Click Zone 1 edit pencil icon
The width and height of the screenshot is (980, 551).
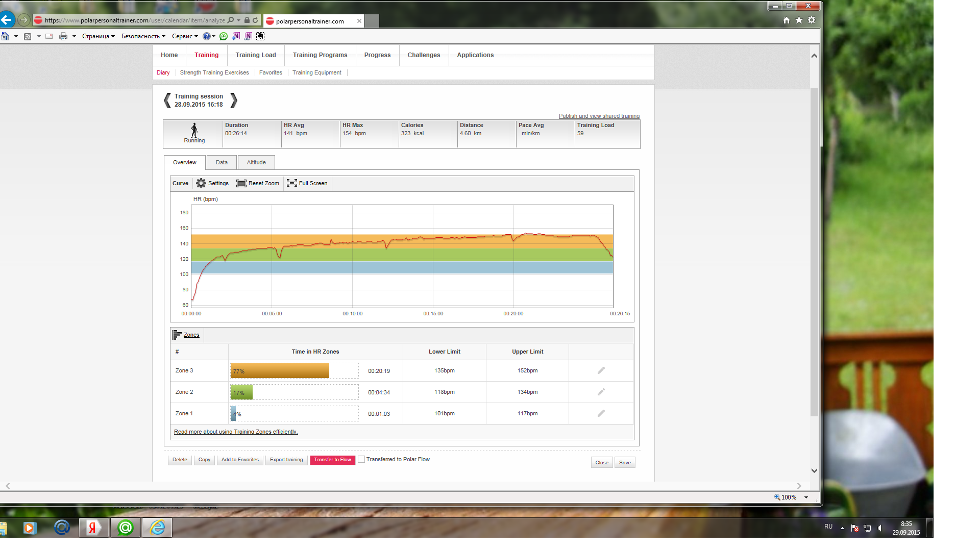coord(601,413)
